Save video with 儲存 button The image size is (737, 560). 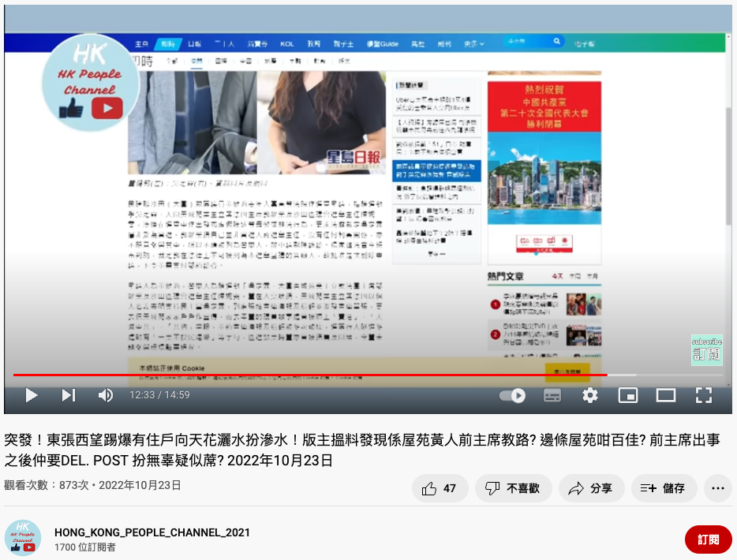pyautogui.click(x=664, y=488)
